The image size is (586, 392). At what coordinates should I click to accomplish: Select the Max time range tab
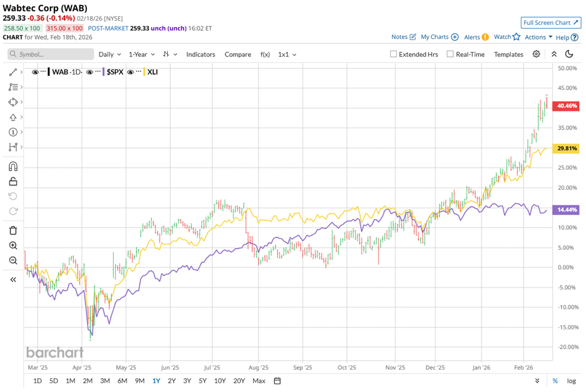click(x=259, y=380)
